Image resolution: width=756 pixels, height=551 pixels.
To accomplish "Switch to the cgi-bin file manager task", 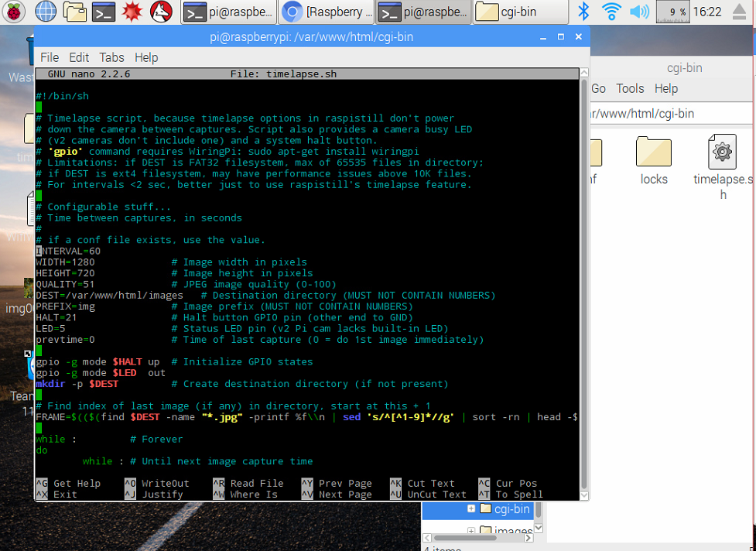I will click(521, 12).
